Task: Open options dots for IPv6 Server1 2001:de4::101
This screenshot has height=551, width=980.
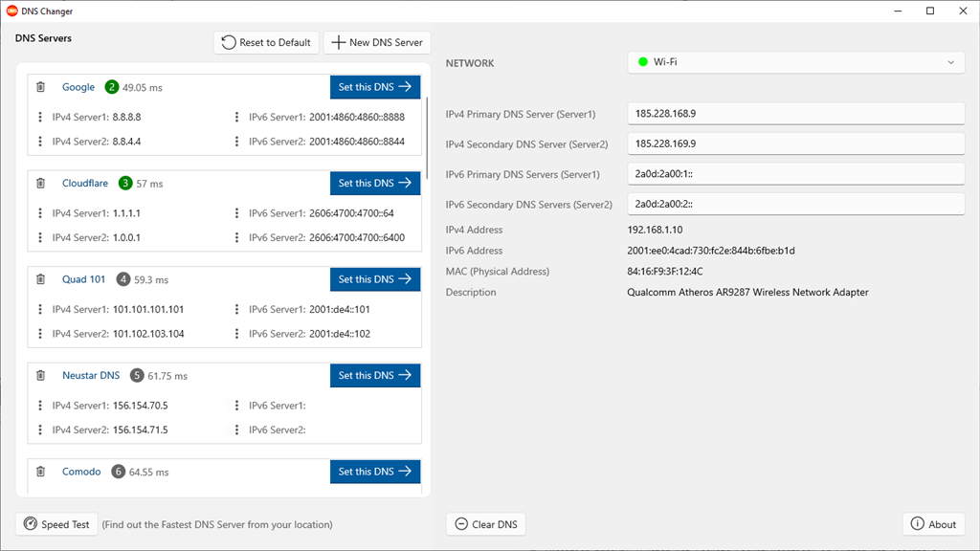Action: click(236, 309)
